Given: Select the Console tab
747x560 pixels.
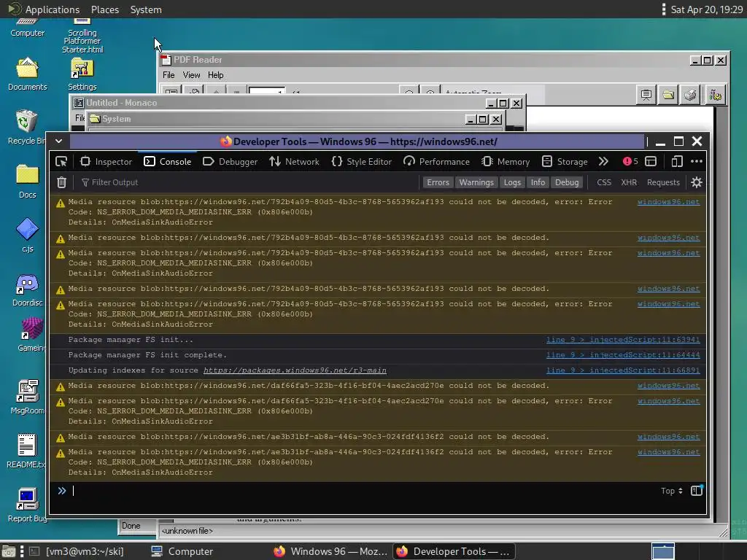Looking at the screenshot, I should click(168, 161).
